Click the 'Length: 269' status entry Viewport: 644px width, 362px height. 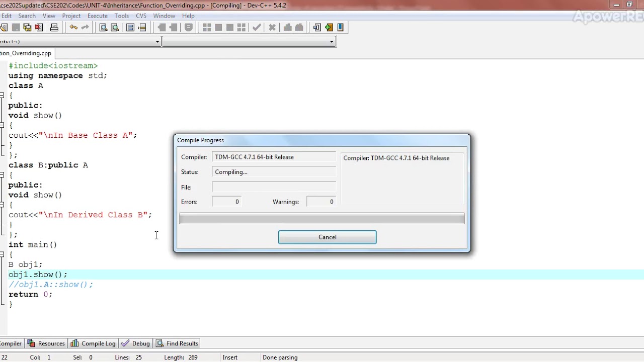tap(181, 357)
